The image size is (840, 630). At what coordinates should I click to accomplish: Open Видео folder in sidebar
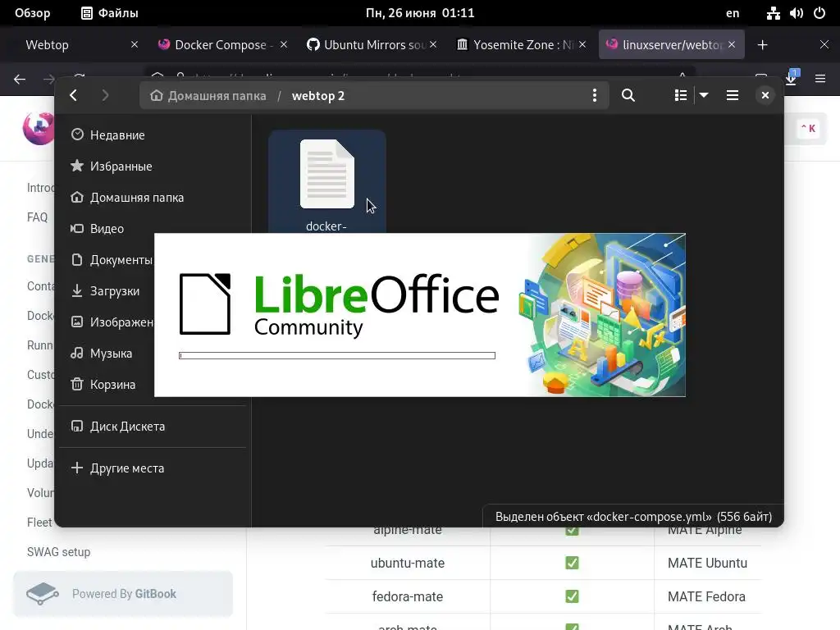(x=153, y=229)
